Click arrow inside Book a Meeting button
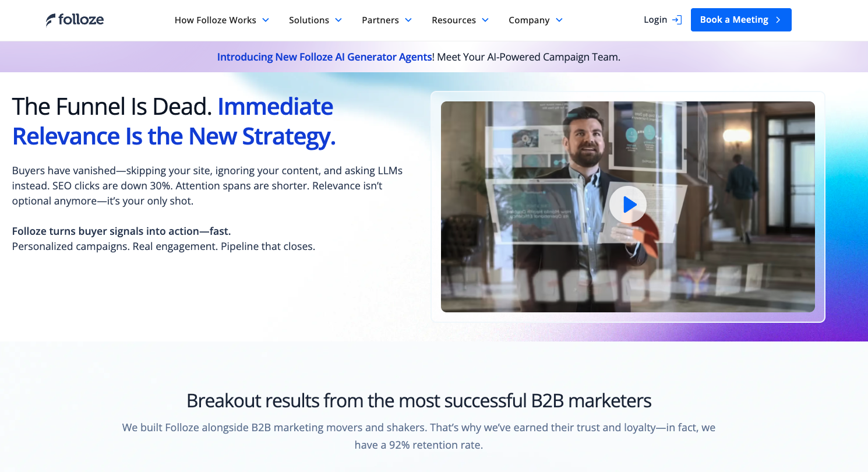The width and height of the screenshot is (868, 472). (778, 20)
